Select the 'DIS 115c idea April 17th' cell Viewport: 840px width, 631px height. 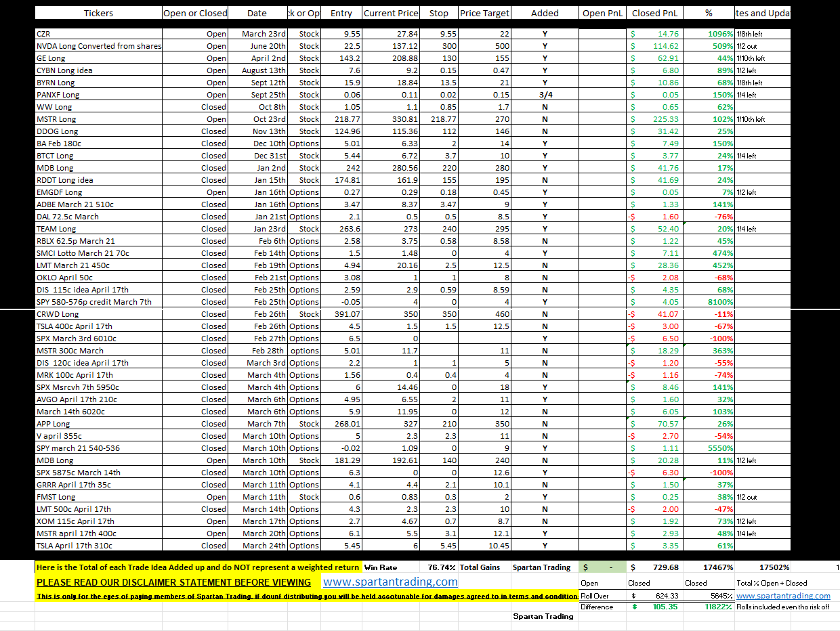click(x=99, y=290)
